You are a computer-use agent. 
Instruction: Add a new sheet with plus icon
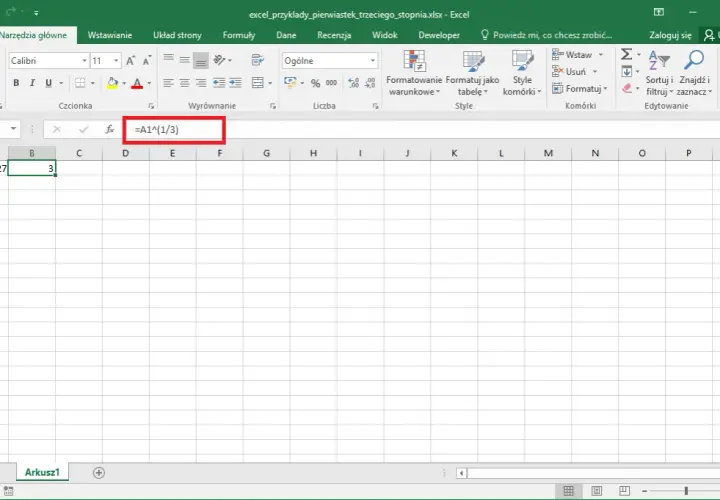coord(99,472)
